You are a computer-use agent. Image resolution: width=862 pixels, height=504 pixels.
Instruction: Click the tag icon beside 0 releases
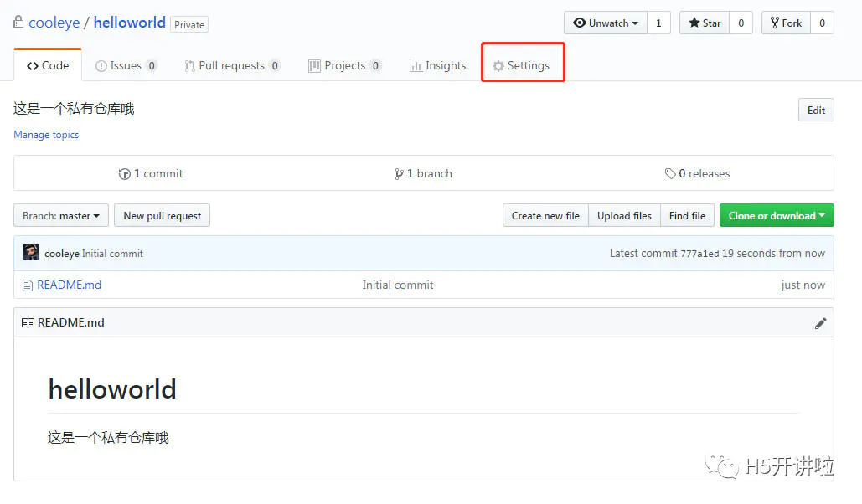click(x=670, y=173)
